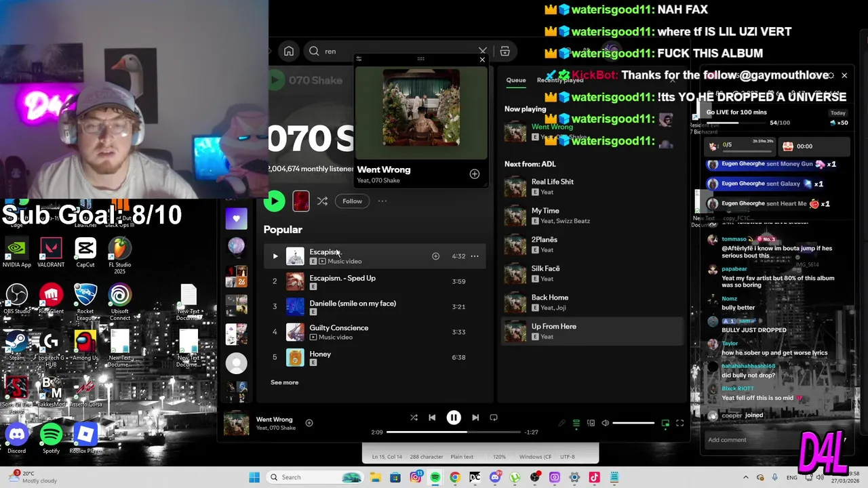Open File Explorer from taskbar
This screenshot has height=488, width=868.
[x=376, y=477]
